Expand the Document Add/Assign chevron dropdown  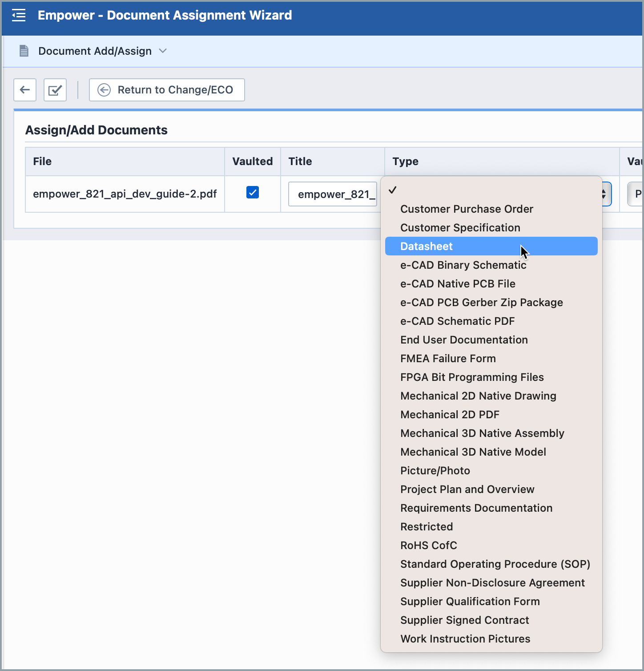163,51
